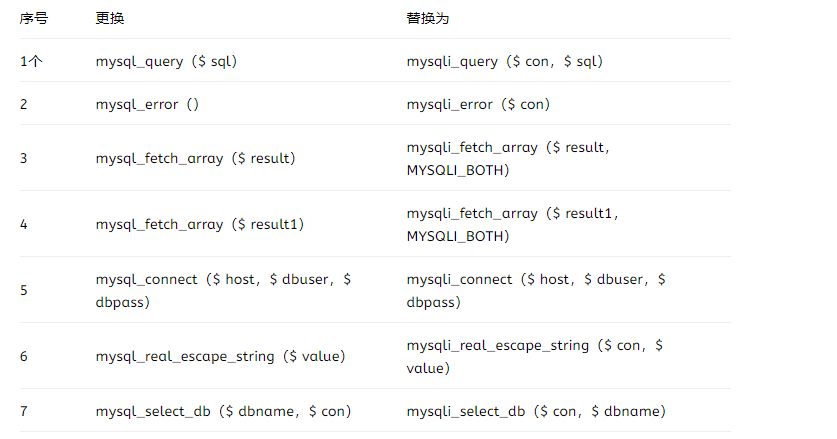Click the mysqli_real_escape_string replacement cell

click(x=535, y=356)
